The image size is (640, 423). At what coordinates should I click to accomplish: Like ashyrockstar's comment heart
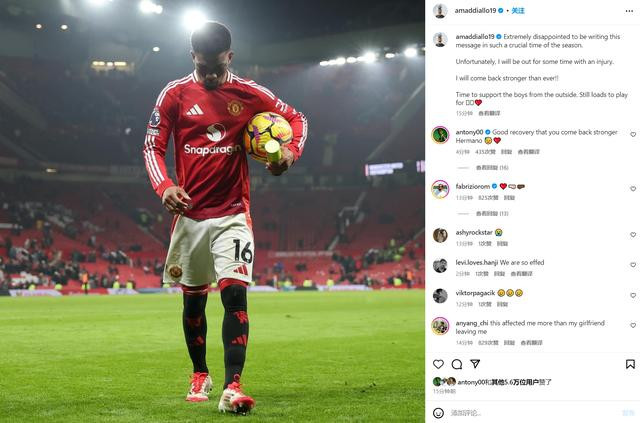pos(633,235)
